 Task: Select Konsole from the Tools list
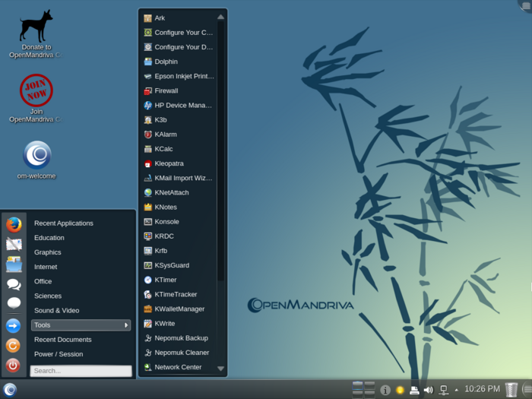[166, 222]
